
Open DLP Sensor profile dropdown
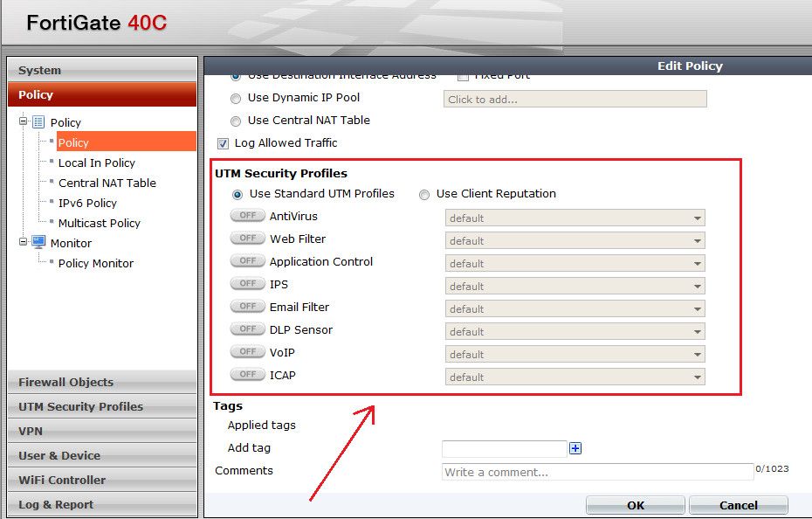click(575, 332)
